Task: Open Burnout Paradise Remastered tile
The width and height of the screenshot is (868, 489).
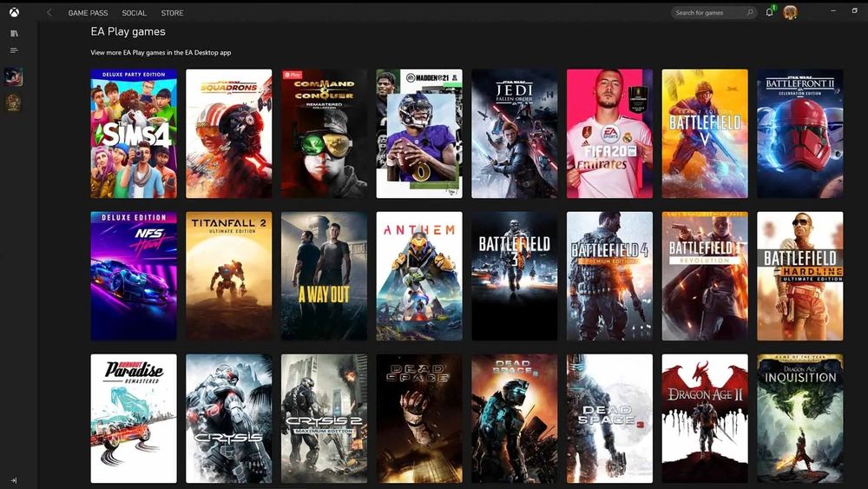Action: coord(134,419)
